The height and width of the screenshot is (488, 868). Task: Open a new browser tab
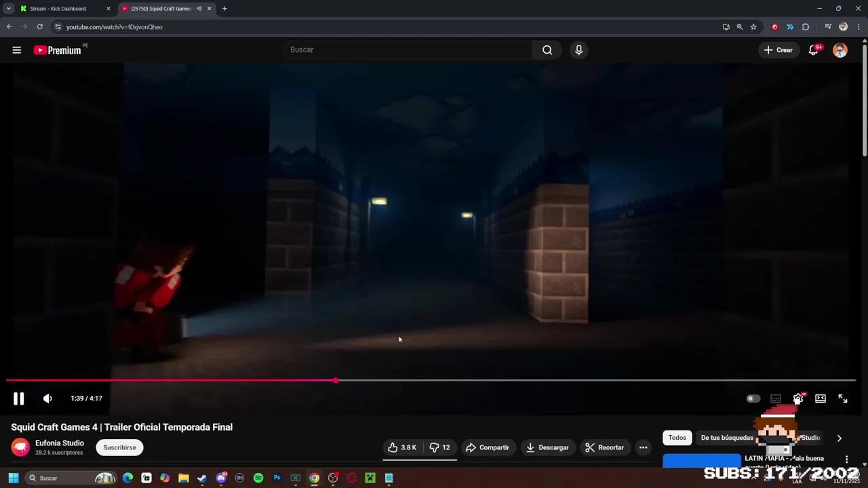tap(224, 9)
